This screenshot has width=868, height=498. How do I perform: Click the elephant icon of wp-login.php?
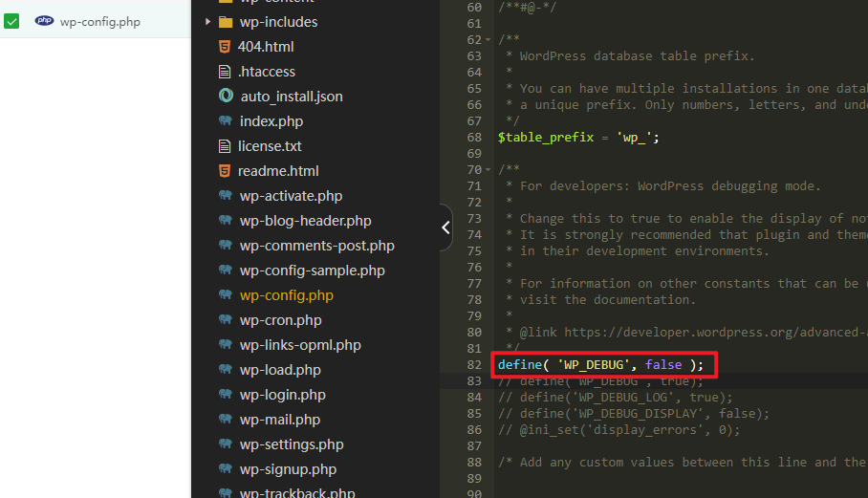pyautogui.click(x=226, y=394)
